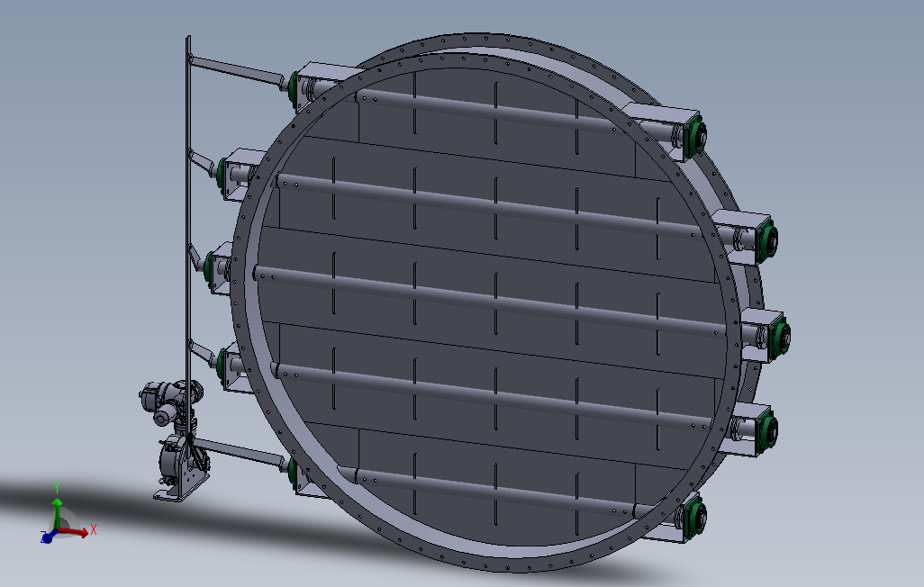Pick the lowest green bearing on the right side

click(695, 516)
